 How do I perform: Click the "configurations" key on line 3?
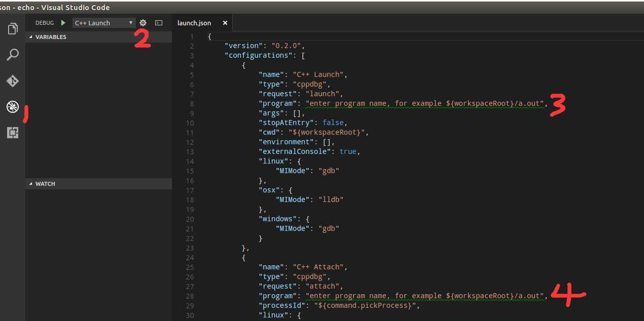point(259,55)
